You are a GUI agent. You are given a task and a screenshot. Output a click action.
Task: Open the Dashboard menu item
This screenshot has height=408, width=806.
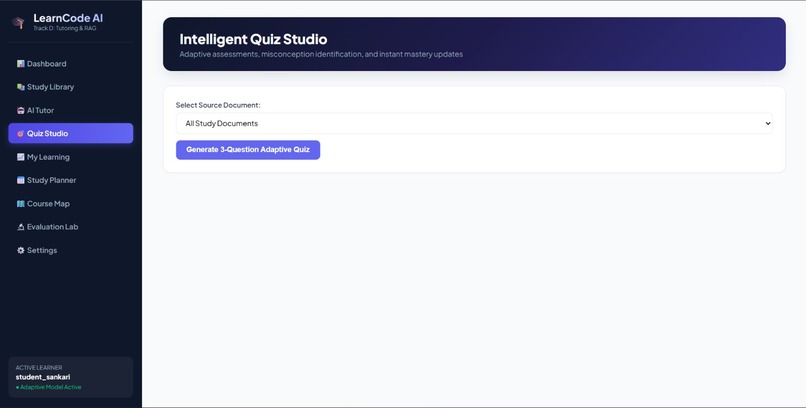71,64
